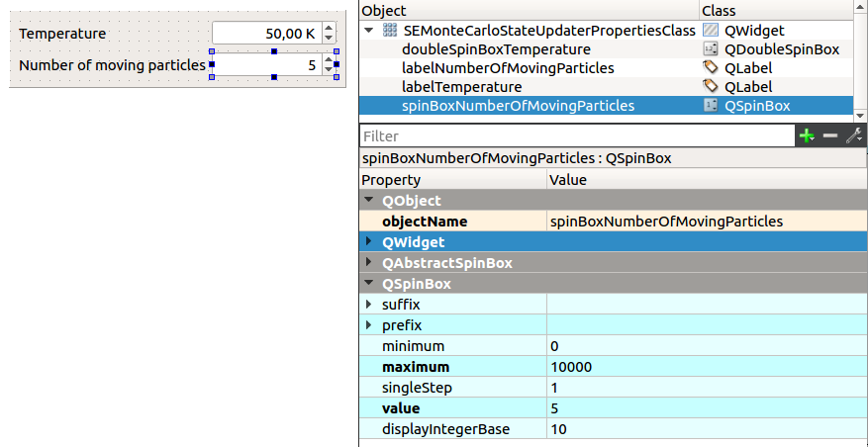Viewport: 868px width, 447px height.
Task: Click the green plus add property icon
Action: pos(808,136)
